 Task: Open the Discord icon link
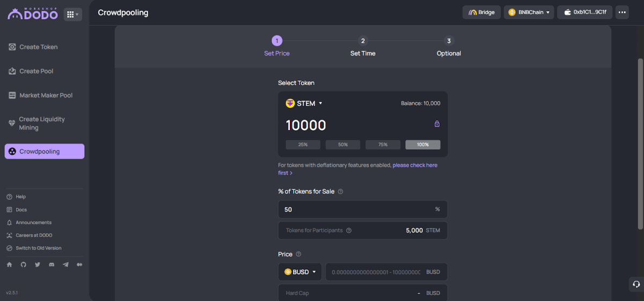point(52,264)
